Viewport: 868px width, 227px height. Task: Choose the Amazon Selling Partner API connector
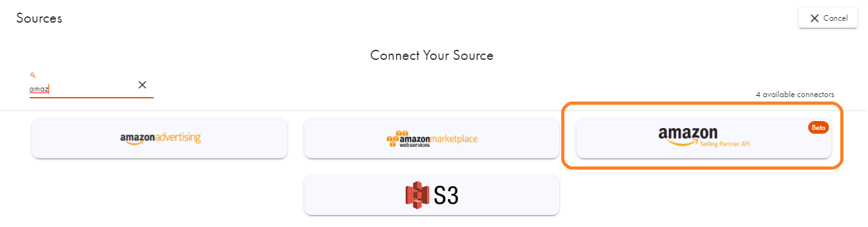pos(704,138)
